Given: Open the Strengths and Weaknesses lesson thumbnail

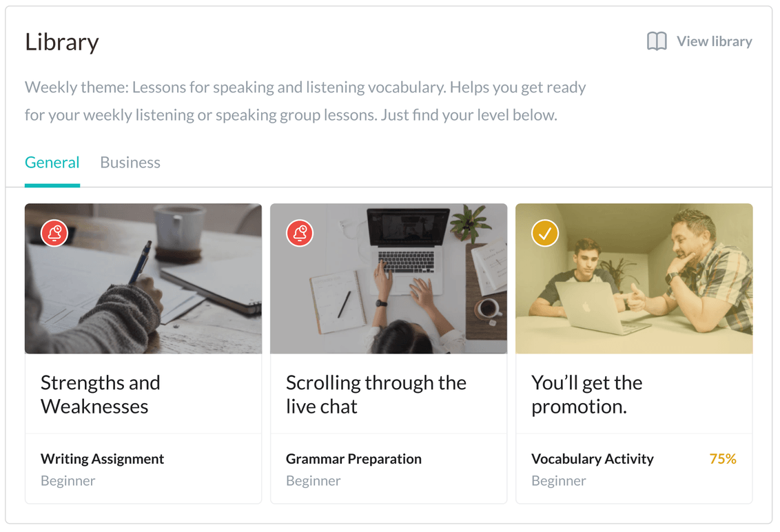Looking at the screenshot, I should pyautogui.click(x=143, y=296).
